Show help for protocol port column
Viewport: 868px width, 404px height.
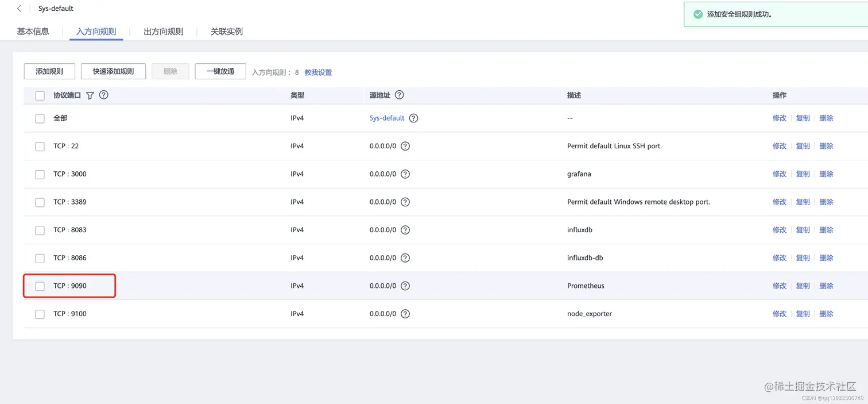pos(104,95)
